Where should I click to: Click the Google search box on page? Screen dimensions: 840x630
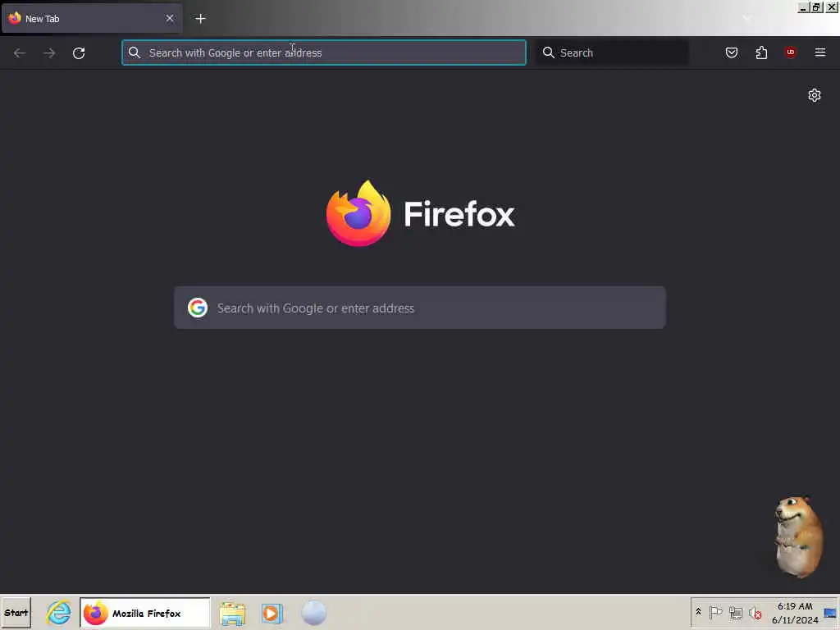[x=420, y=308]
